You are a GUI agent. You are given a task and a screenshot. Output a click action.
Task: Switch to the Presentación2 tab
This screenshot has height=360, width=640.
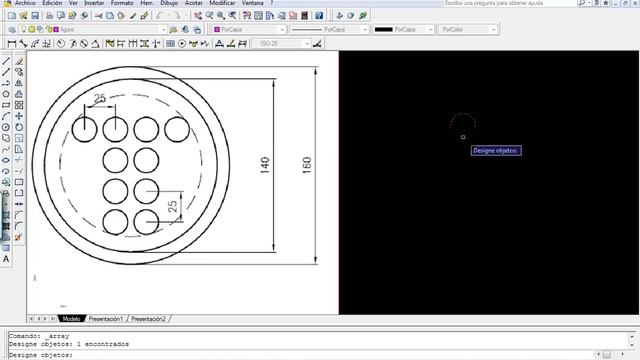[149, 319]
